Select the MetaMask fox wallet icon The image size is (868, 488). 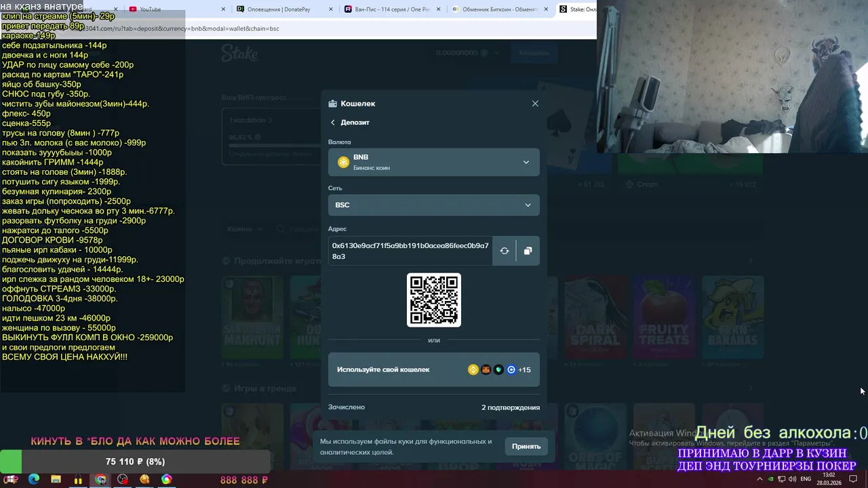[486, 370]
